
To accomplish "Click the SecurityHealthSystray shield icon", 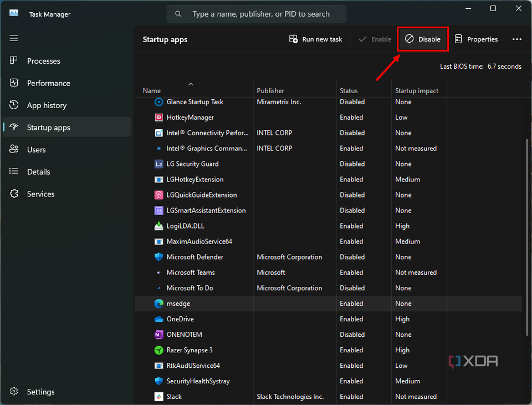I will pyautogui.click(x=159, y=381).
